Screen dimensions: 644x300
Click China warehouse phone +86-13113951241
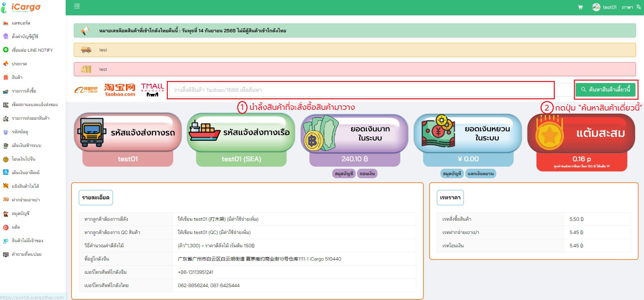[x=195, y=272]
